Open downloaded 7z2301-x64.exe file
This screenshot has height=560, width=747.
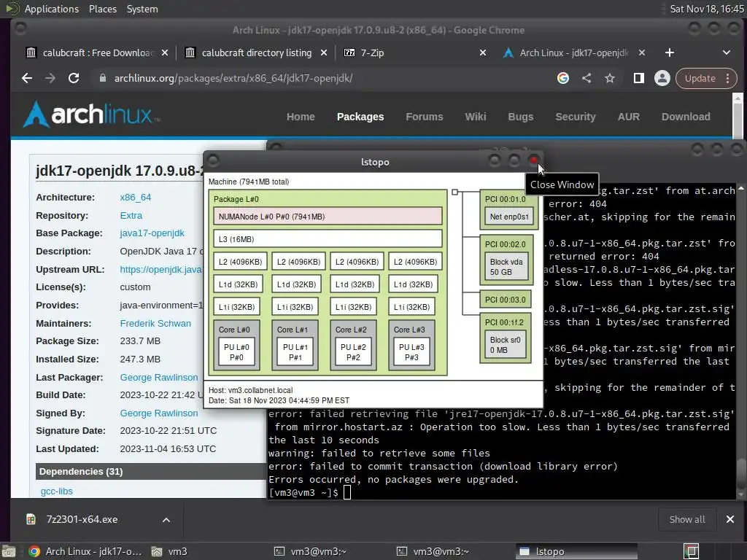click(x=82, y=519)
